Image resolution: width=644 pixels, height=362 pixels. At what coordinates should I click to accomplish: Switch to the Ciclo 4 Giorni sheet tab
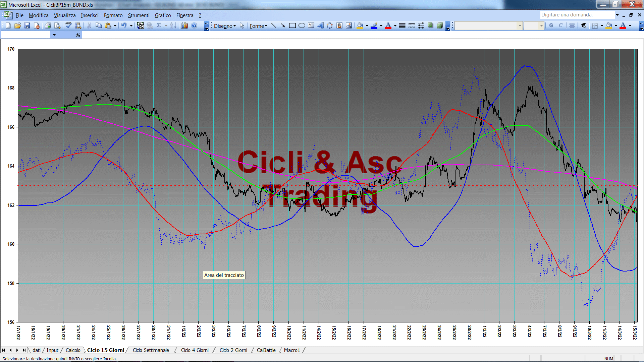[x=195, y=350]
